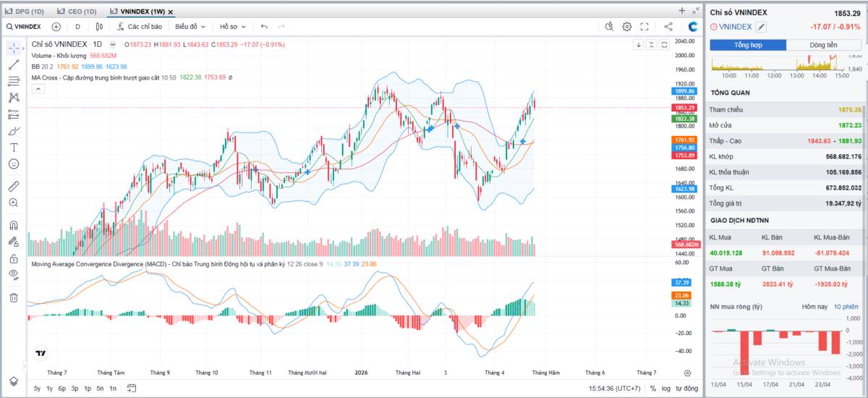Open the 15:54:36 (UTC+7) timezone menu
The height and width of the screenshot is (398, 868).
[x=615, y=389]
